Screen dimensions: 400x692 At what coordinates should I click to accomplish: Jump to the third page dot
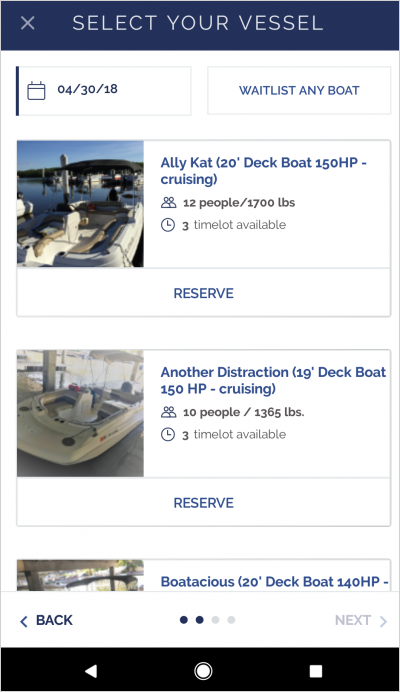(x=215, y=620)
